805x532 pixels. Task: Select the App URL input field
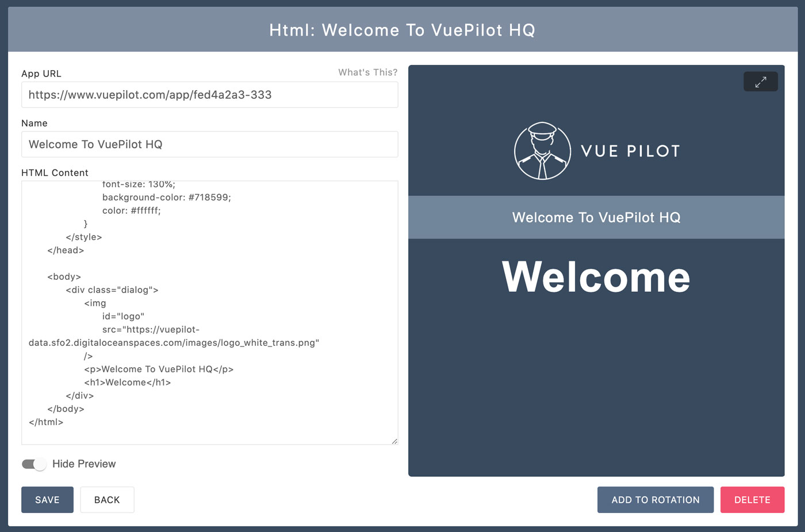pyautogui.click(x=209, y=94)
